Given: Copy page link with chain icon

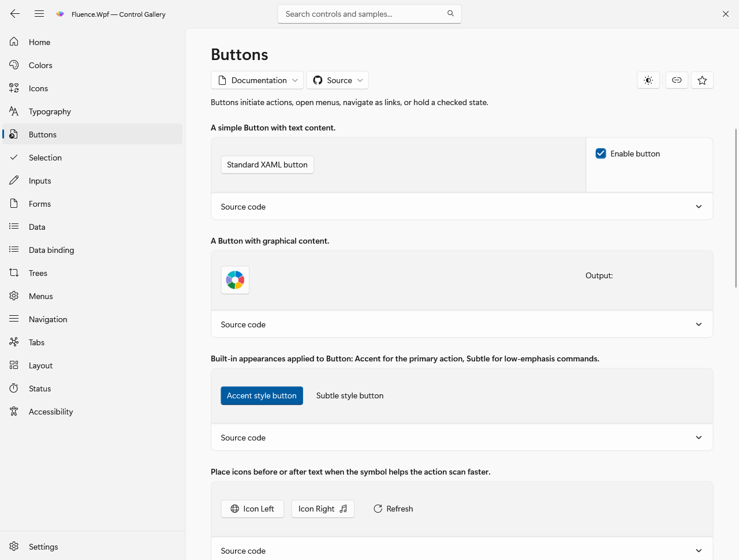Looking at the screenshot, I should tap(677, 80).
